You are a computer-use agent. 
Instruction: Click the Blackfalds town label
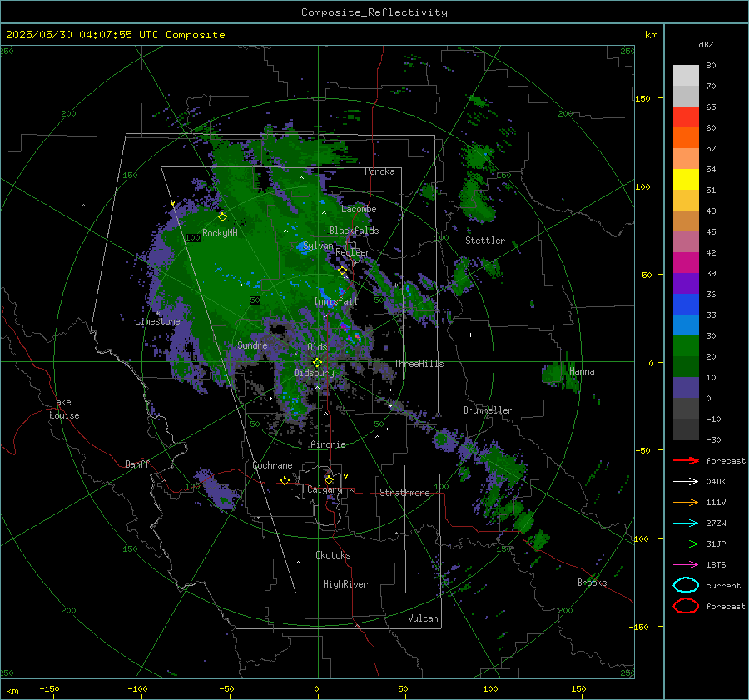click(x=354, y=231)
